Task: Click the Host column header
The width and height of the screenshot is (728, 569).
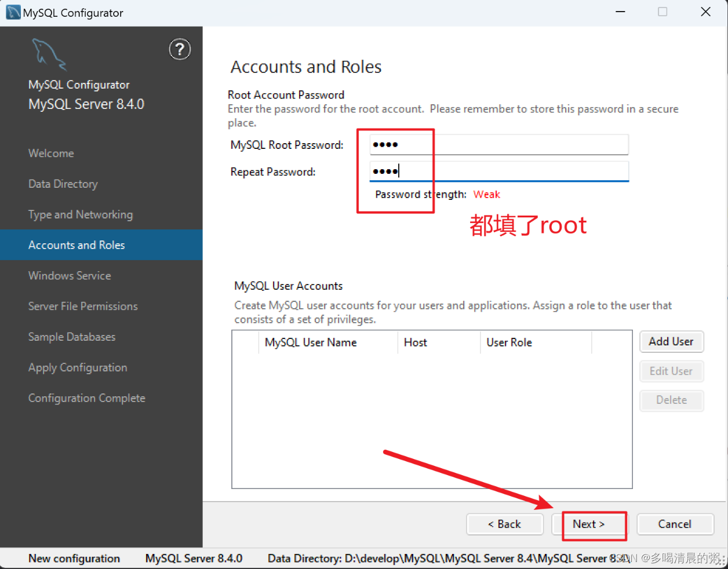Action: click(x=439, y=342)
